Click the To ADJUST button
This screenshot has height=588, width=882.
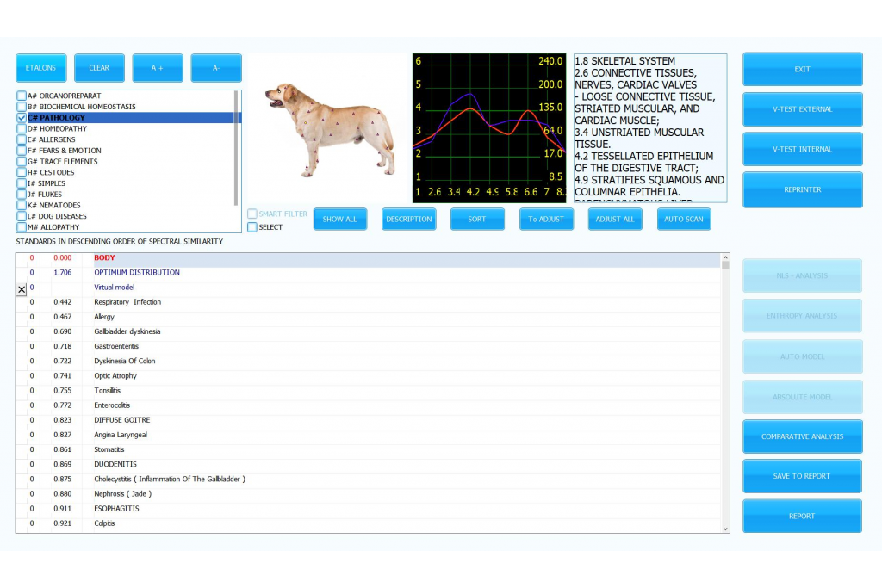tap(546, 220)
